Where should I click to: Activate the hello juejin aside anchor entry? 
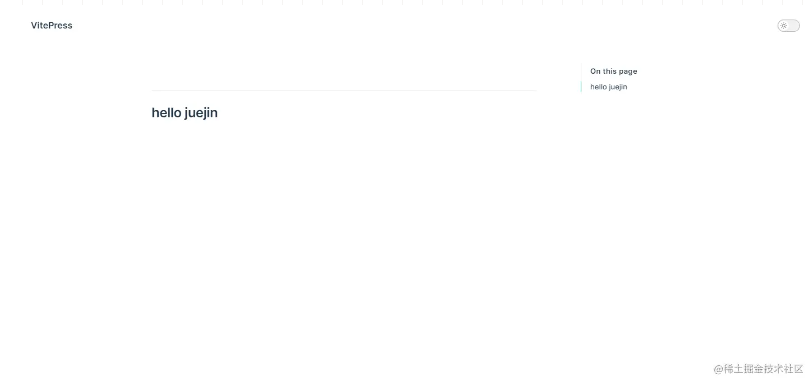[608, 87]
